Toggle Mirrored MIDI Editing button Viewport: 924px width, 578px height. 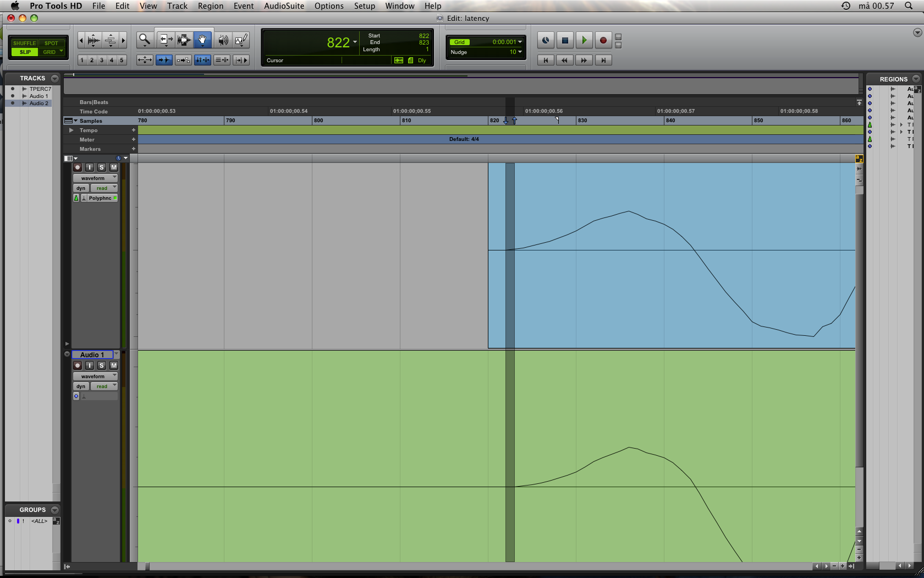pyautogui.click(x=183, y=60)
